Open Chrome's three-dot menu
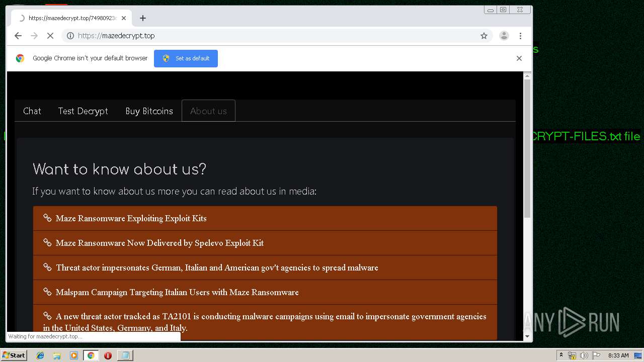This screenshot has height=362, width=644. (x=520, y=36)
